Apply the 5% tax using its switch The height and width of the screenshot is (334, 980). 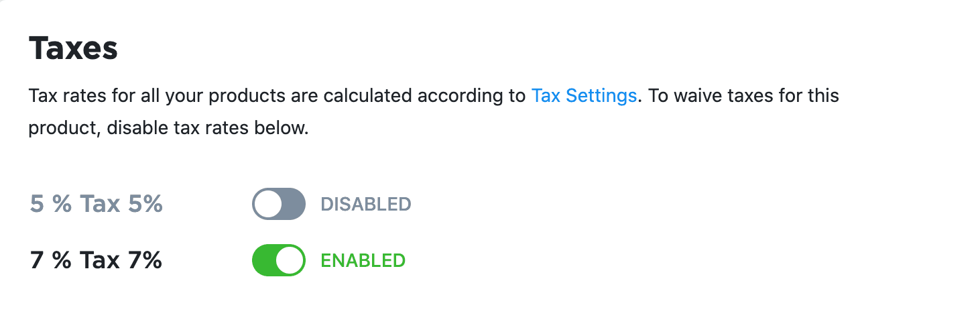coord(278,204)
